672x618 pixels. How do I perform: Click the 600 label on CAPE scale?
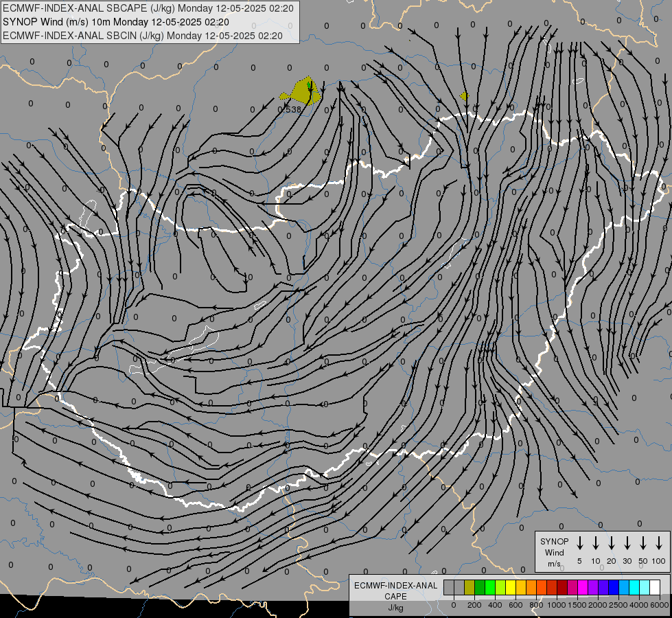click(515, 605)
